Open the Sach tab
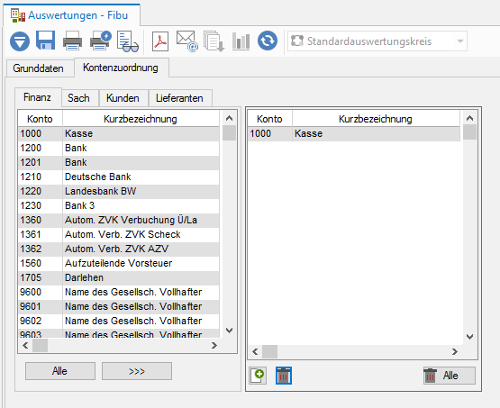 point(79,98)
